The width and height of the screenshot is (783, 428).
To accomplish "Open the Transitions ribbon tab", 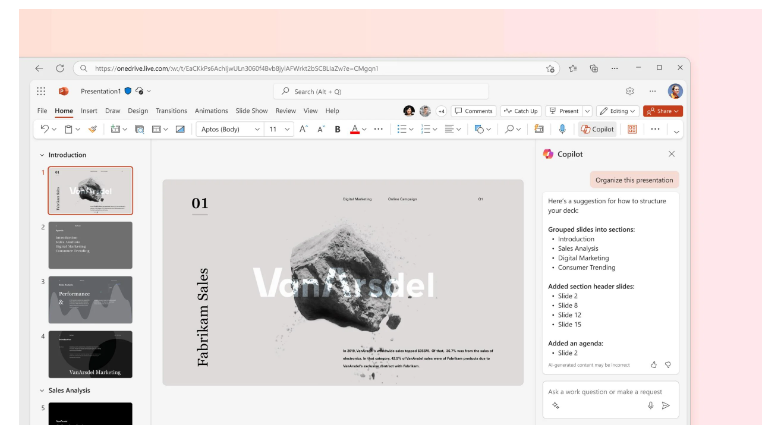I will tap(171, 111).
